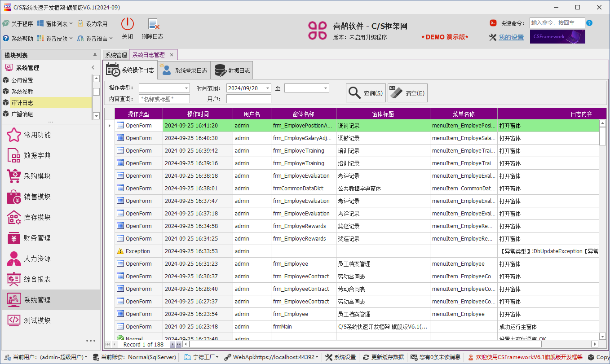Click the CSFramework banner image
610x364 pixels.
point(557,37)
